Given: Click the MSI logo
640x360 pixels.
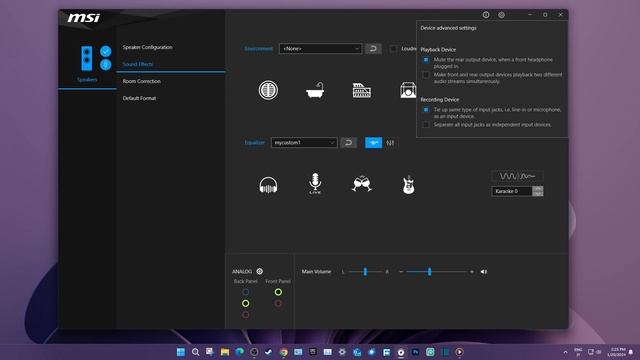Looking at the screenshot, I should (84, 18).
